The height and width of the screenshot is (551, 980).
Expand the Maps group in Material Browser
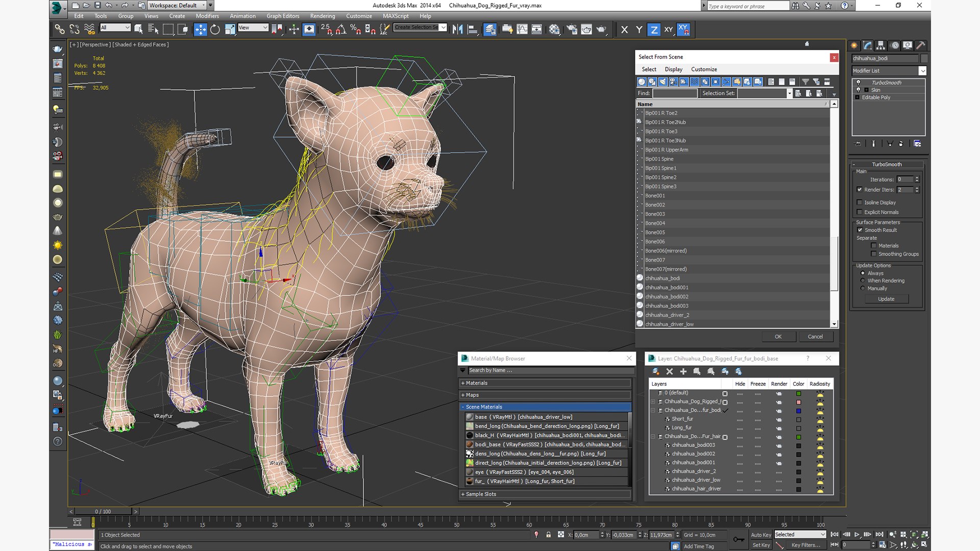tap(545, 395)
